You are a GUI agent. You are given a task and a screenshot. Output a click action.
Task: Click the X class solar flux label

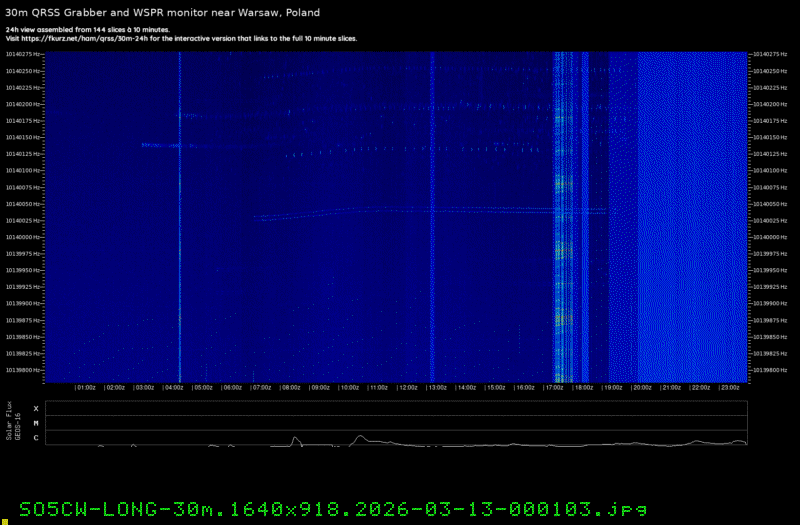(36, 409)
